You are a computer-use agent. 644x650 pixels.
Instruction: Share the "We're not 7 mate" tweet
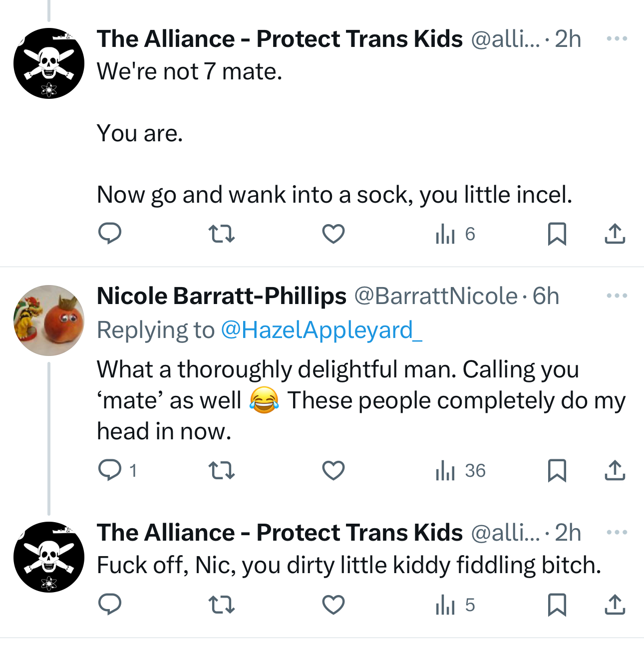point(615,234)
